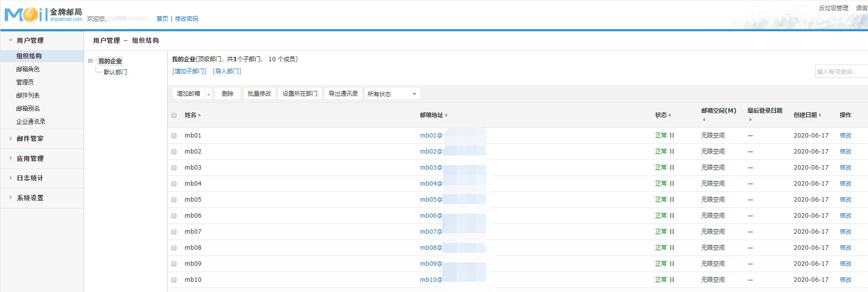Click the sort icon beside 邮箱地址 header

(x=446, y=116)
